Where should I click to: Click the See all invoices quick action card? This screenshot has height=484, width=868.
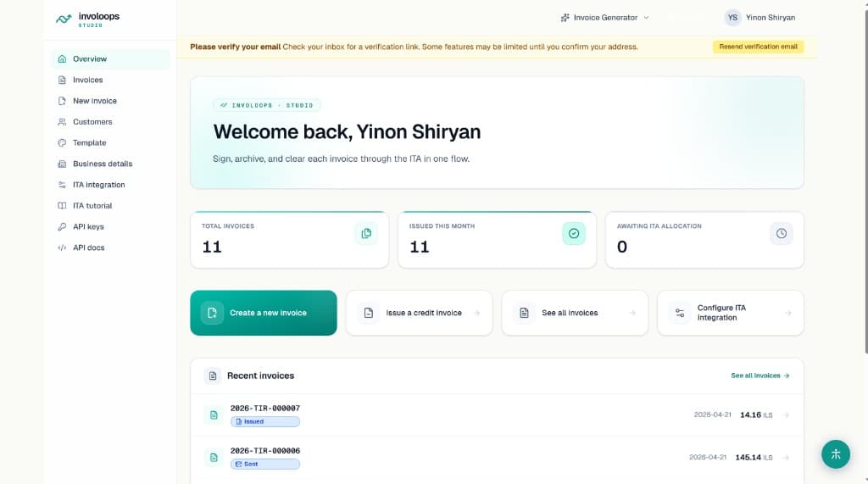575,313
